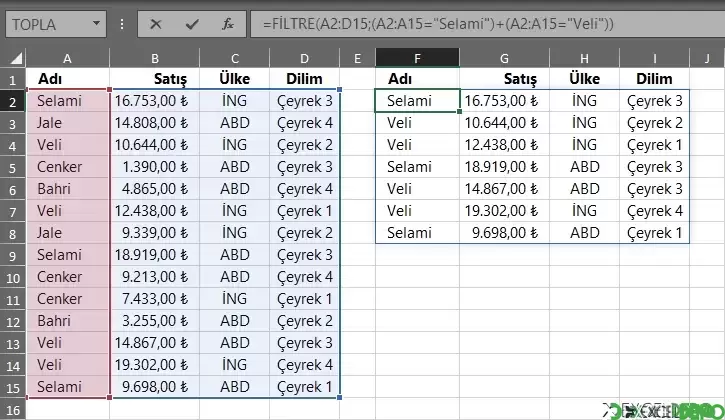Select row 16 header
Image resolution: width=725 pixels, height=420 pixels.
[x=12, y=410]
